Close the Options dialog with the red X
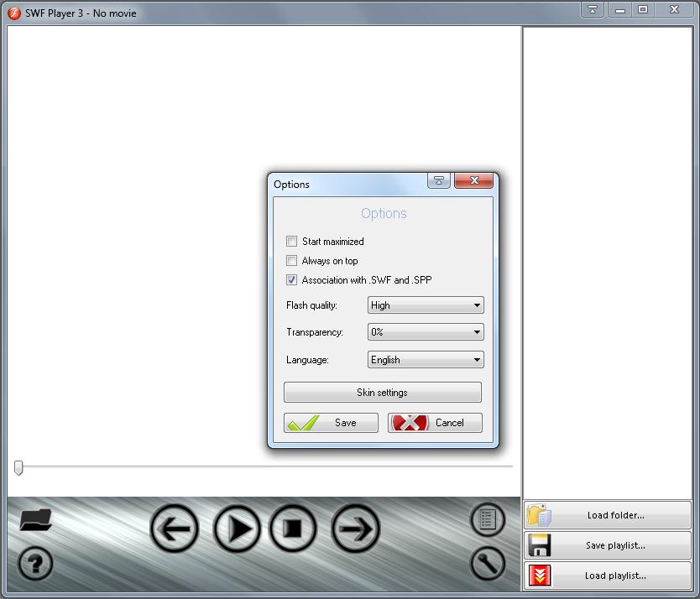700x599 pixels. [x=473, y=180]
